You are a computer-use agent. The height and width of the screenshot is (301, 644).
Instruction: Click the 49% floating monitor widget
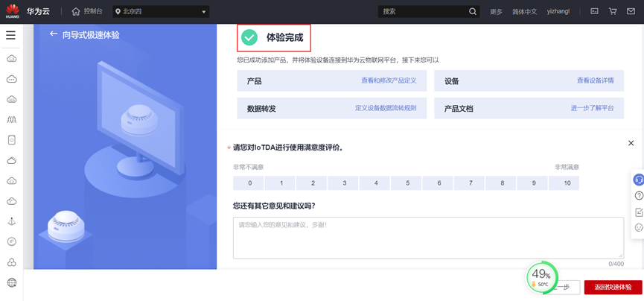point(542,277)
